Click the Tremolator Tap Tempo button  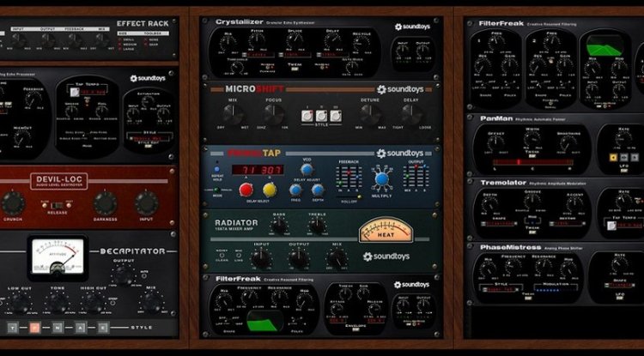click(611, 225)
